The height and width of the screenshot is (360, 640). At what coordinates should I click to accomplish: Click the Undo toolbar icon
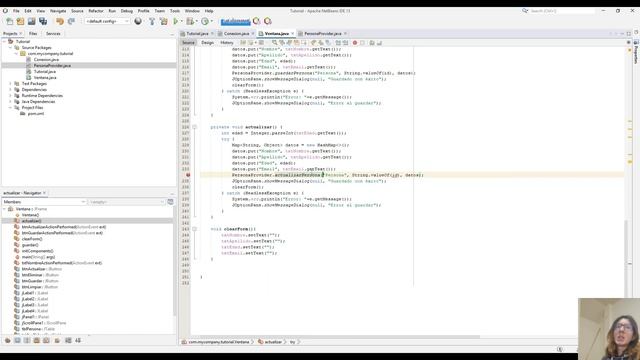(x=60, y=21)
